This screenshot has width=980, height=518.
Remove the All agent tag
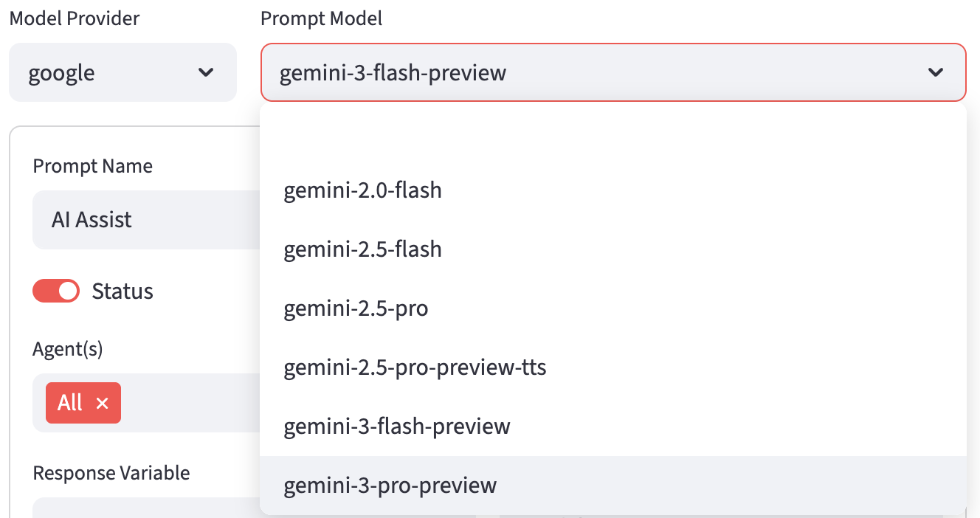103,403
